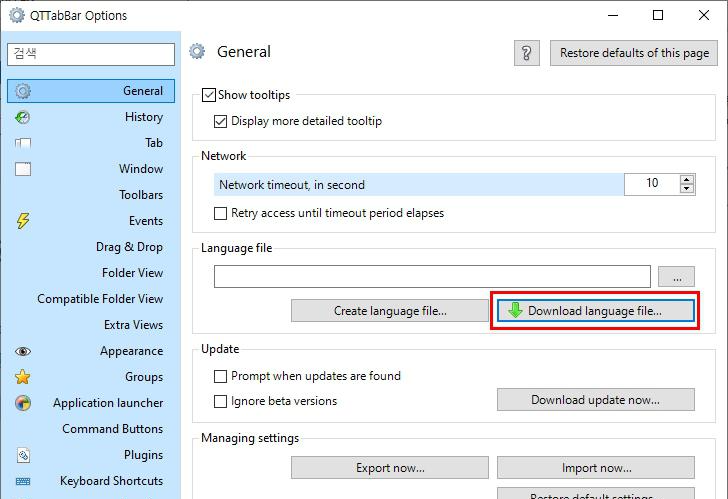
Task: Click the gear icon beside the General heading
Action: [197, 52]
